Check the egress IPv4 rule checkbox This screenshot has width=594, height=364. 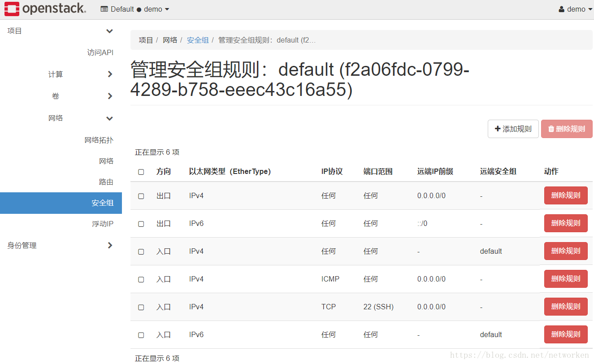(x=141, y=196)
